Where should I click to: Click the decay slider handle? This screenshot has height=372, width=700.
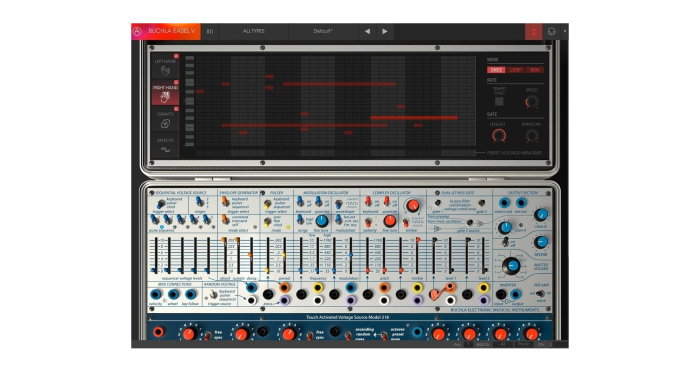250,255
